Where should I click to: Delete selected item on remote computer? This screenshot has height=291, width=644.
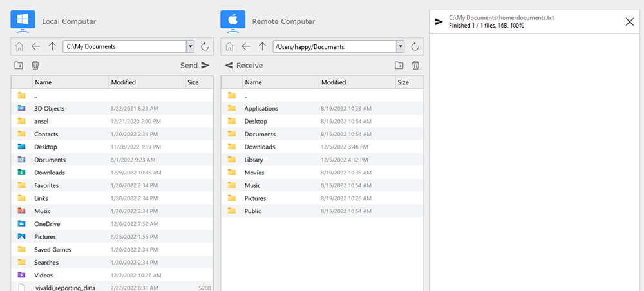click(x=415, y=65)
